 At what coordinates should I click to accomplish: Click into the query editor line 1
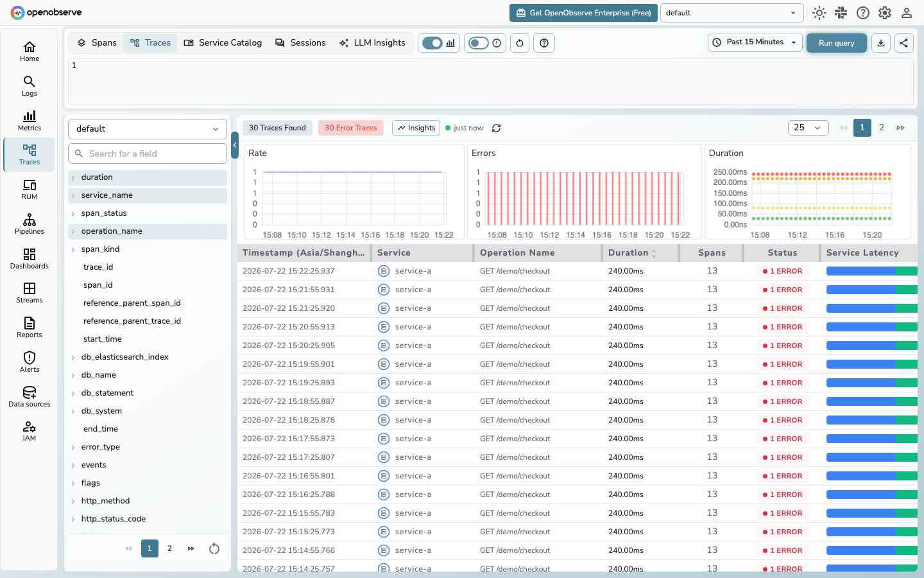click(491, 66)
